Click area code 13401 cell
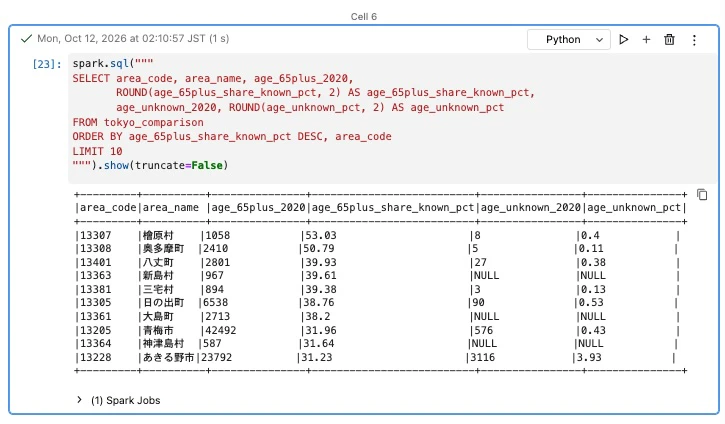 coord(96,262)
